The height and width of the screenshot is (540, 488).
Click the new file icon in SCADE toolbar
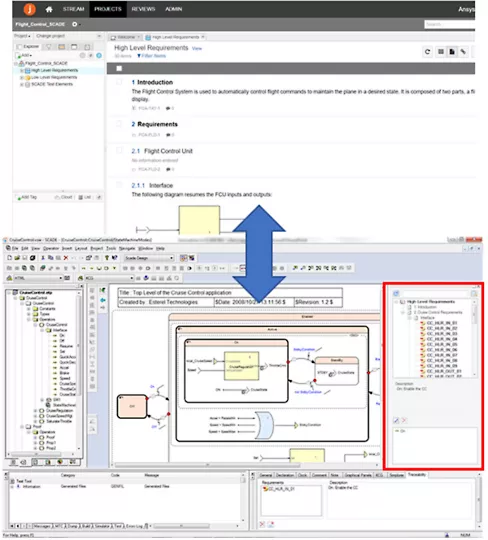[10, 258]
